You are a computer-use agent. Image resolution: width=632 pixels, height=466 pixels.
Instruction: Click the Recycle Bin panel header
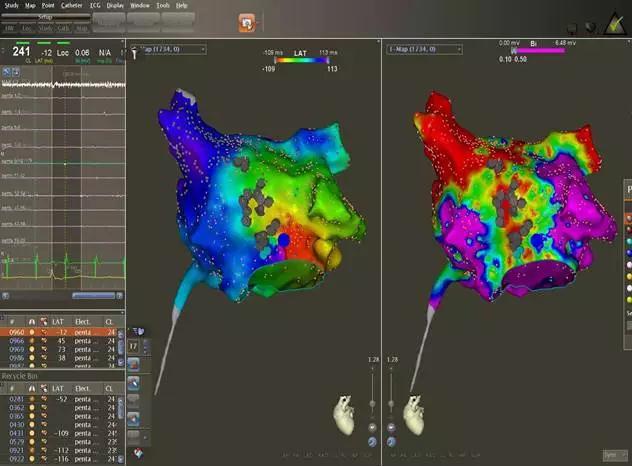click(x=62, y=376)
